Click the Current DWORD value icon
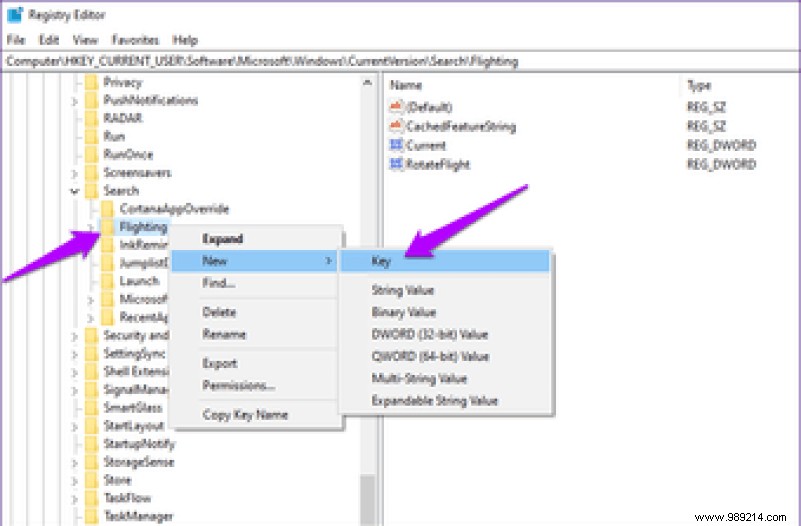 tap(396, 145)
